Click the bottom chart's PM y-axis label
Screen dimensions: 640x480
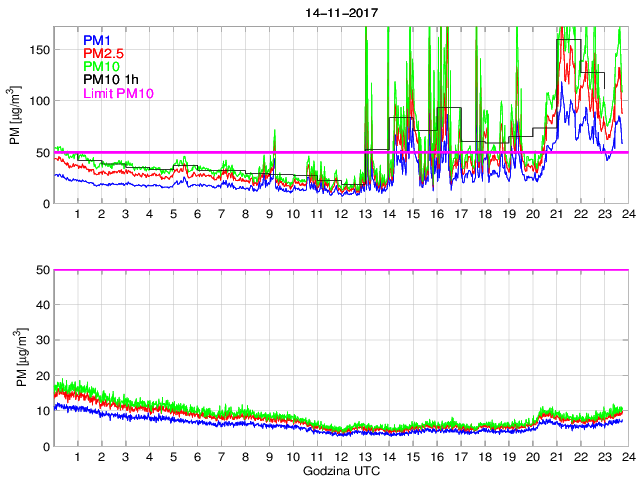point(15,357)
